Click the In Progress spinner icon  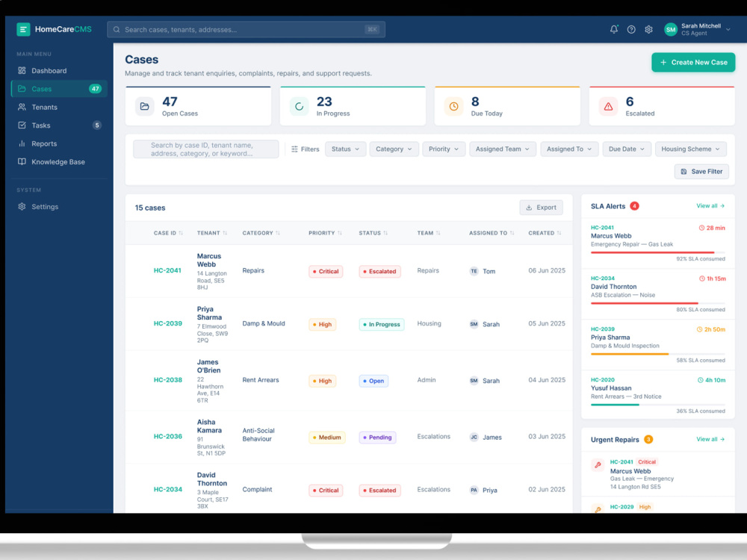coord(300,107)
